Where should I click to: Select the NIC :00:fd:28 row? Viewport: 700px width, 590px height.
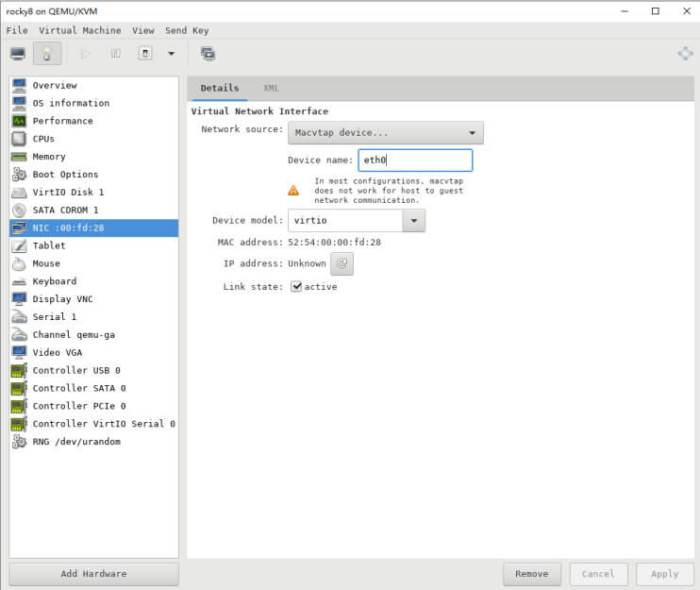click(x=93, y=228)
